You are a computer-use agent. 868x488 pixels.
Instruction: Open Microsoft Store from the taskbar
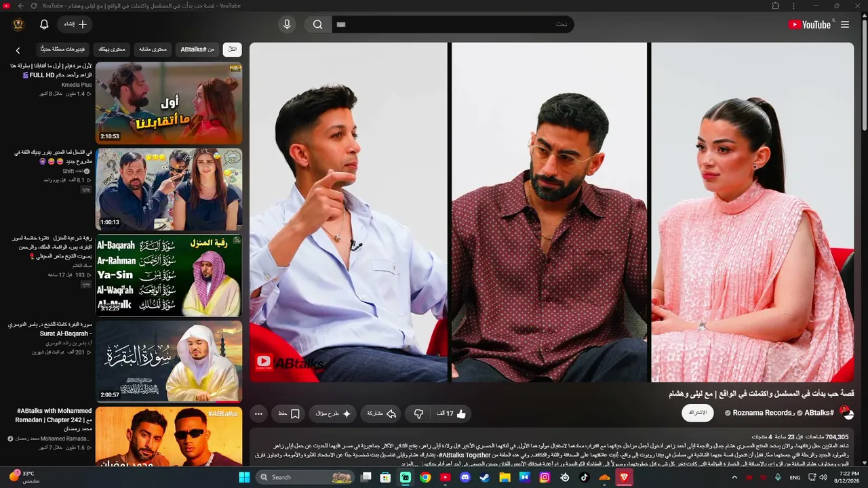tap(385, 477)
